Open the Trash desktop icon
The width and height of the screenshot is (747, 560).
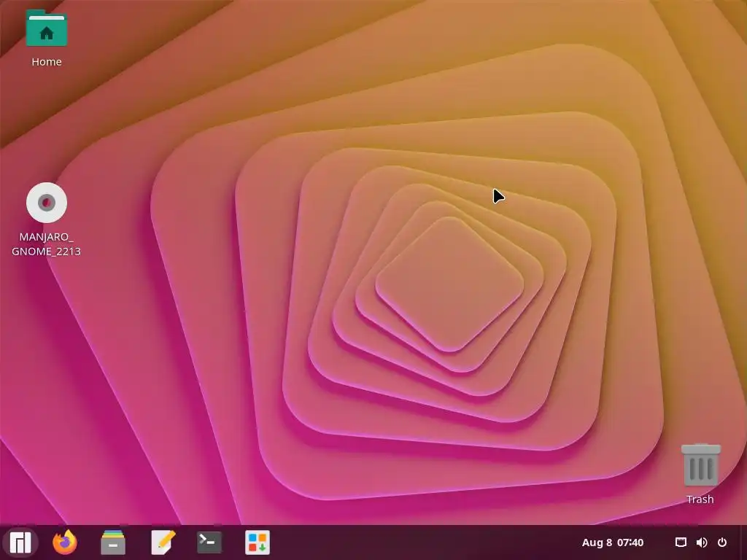(x=700, y=464)
